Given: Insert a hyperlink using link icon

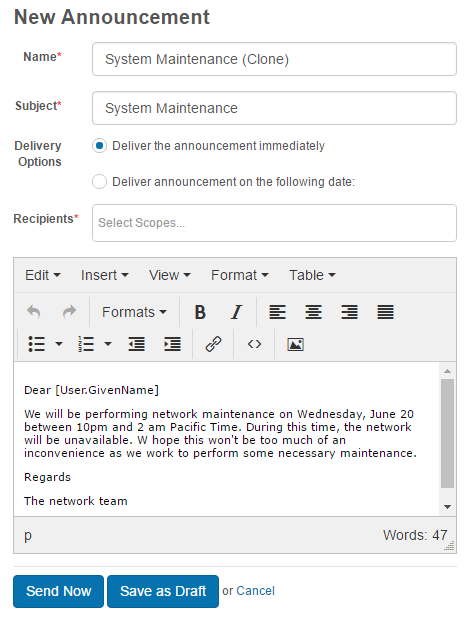Looking at the screenshot, I should tap(214, 344).
